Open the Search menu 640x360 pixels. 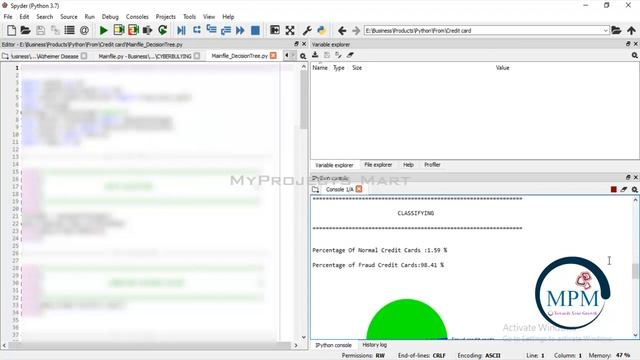click(44, 17)
